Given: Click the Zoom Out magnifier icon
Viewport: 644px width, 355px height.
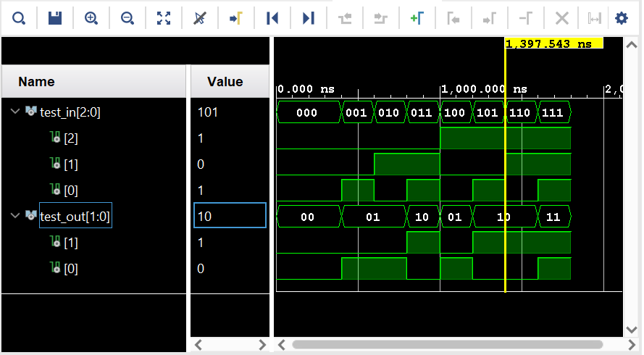Looking at the screenshot, I should coord(127,18).
